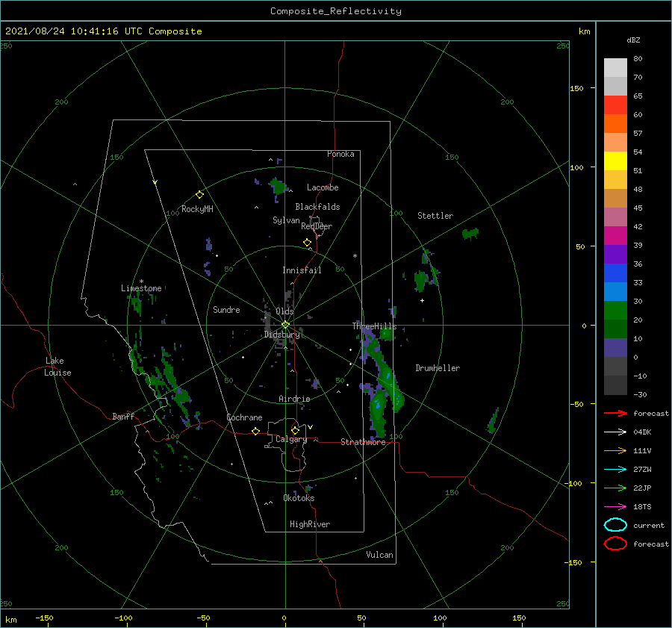The image size is (672, 628).
Task: Click the ThreeHills town label
Action: pos(374,326)
